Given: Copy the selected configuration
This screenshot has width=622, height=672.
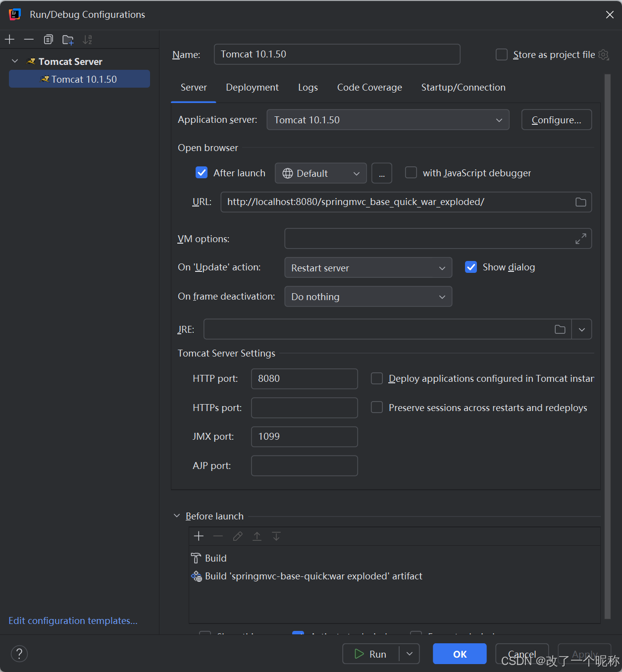Looking at the screenshot, I should (48, 39).
